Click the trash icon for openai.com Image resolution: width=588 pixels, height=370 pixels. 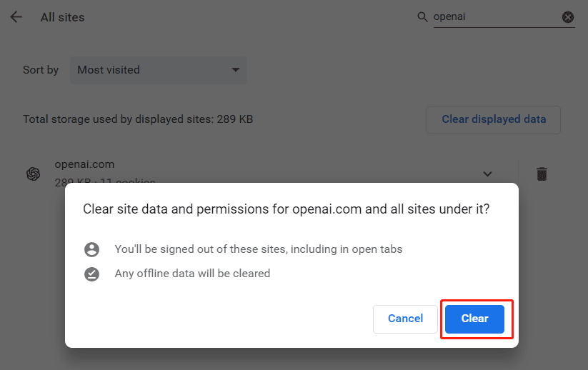[x=542, y=174]
